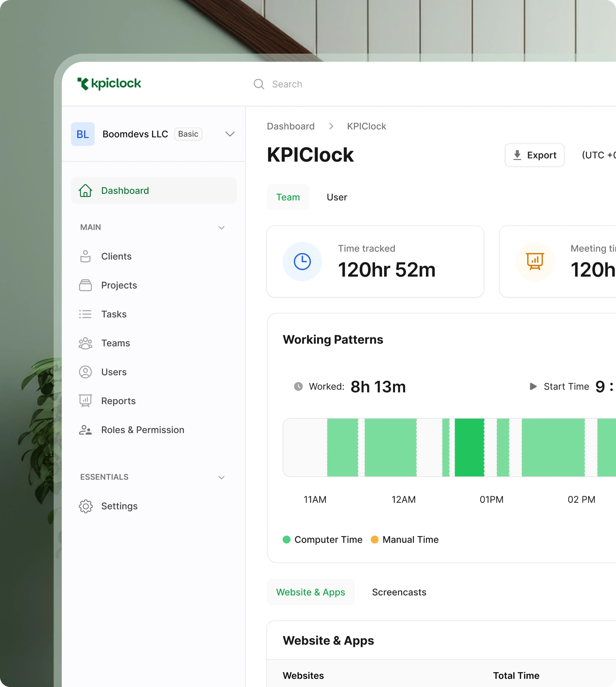Switch to the User tab
616x687 pixels.
point(337,197)
